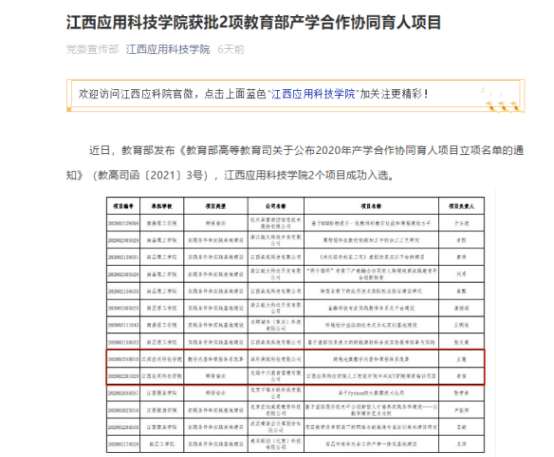Click the second highlighted row's project name cell

(371, 376)
